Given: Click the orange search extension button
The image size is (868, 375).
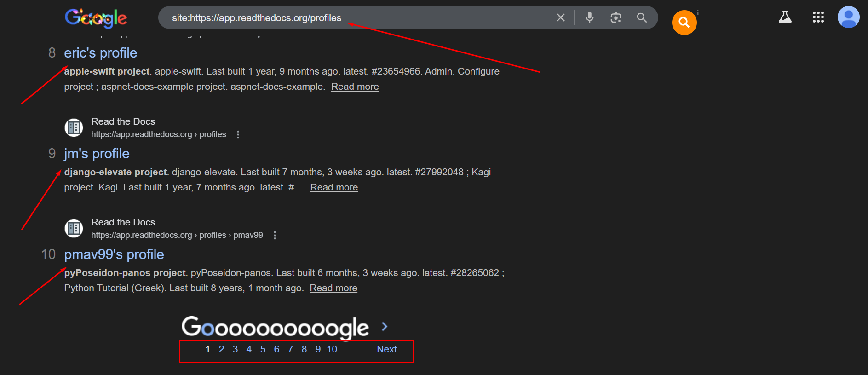Looking at the screenshot, I should click(684, 23).
